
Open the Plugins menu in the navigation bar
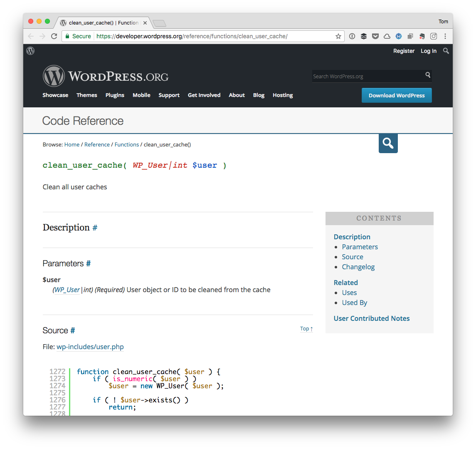pyautogui.click(x=115, y=95)
